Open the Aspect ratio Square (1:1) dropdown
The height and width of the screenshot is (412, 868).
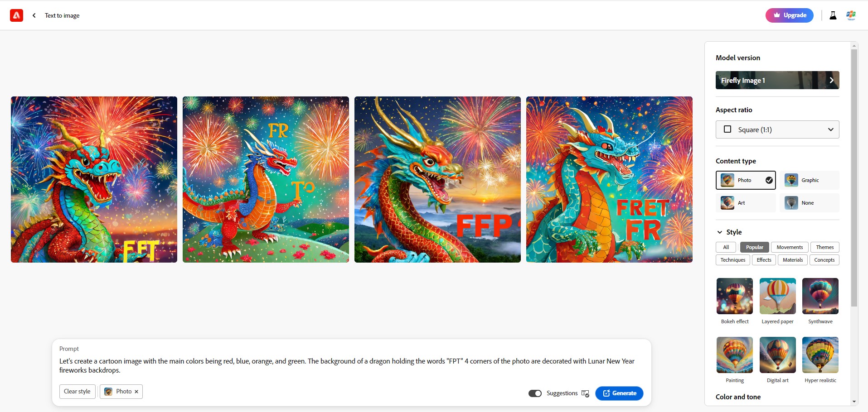[x=777, y=129]
